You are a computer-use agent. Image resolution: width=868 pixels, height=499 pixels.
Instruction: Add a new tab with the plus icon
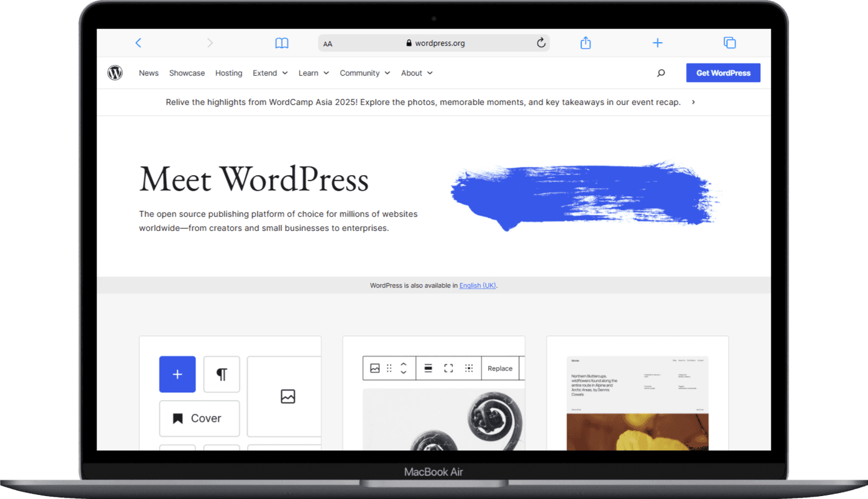(x=657, y=43)
